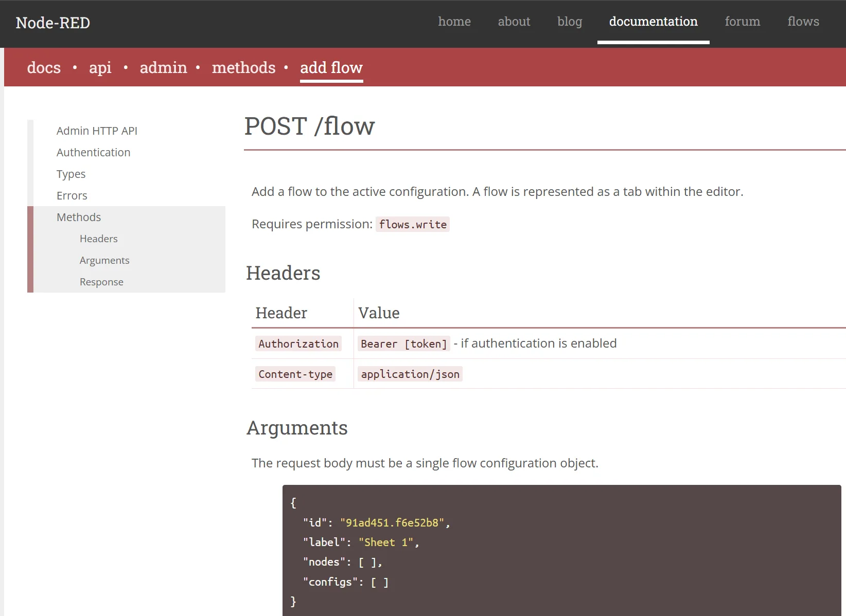
Task: Select the documentation nav tab
Action: [x=654, y=22]
